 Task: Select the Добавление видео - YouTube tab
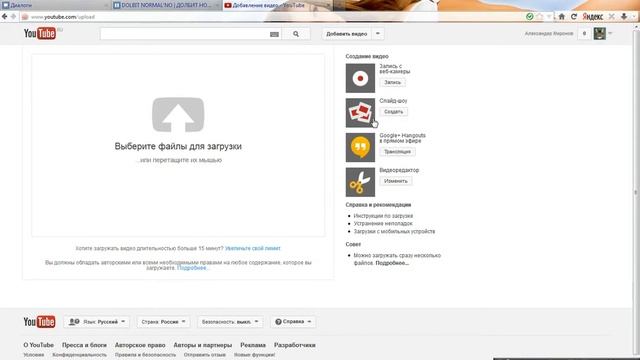click(278, 5)
